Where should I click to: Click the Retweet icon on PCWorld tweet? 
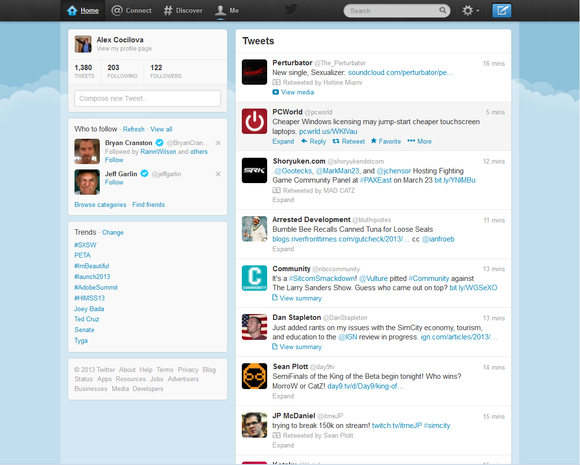tap(336, 141)
